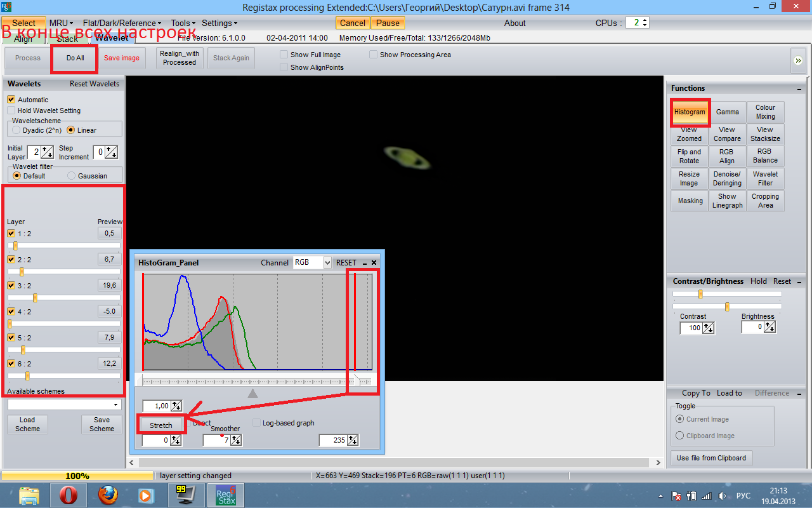Open RGB Align function
812x508 pixels.
(x=728, y=156)
